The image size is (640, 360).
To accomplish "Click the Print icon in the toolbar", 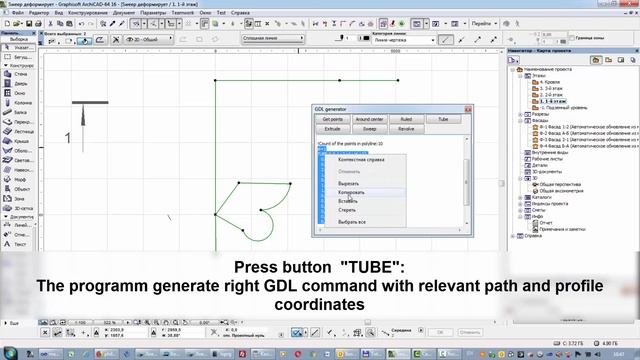I will click(x=38, y=24).
